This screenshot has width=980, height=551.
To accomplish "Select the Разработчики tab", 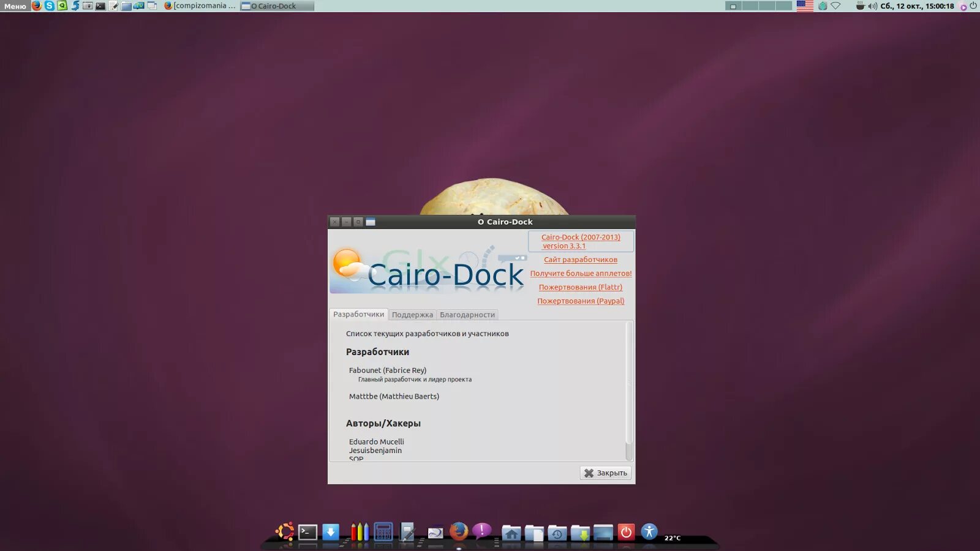I will click(x=359, y=314).
